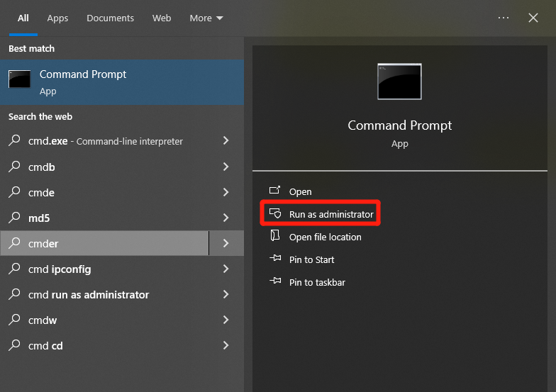Open the three-dot options menu
Viewport: 556px width, 392px height.
504,18
